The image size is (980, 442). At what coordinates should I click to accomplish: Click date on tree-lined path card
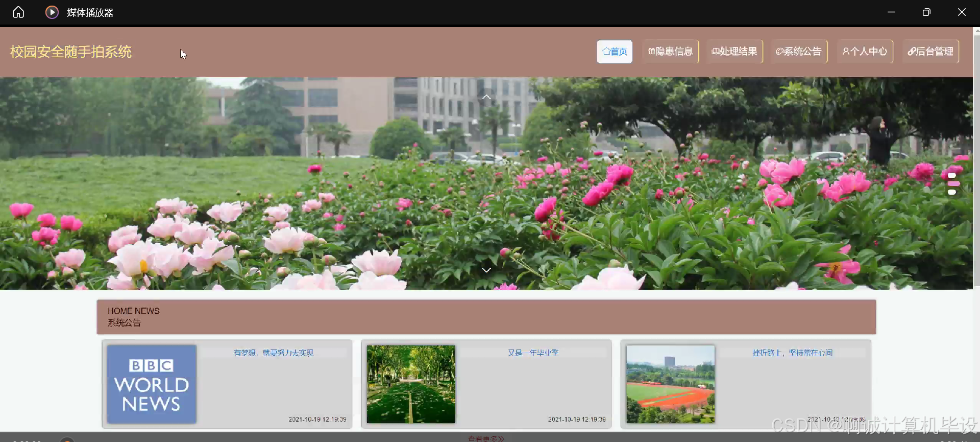click(x=577, y=419)
